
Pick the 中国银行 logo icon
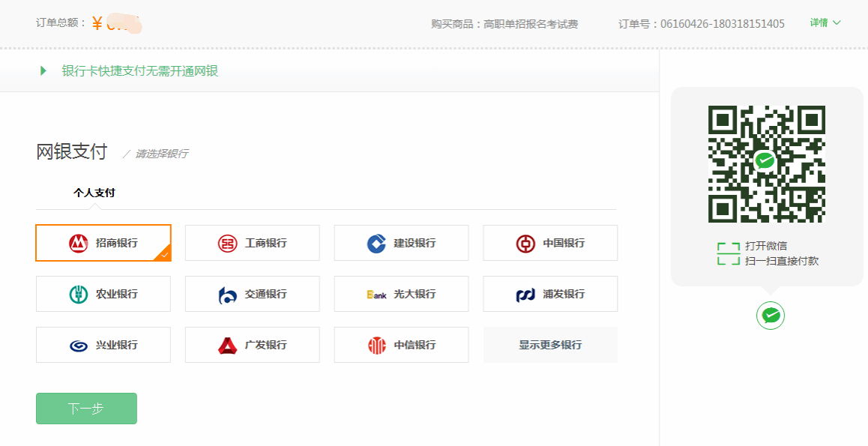525,244
